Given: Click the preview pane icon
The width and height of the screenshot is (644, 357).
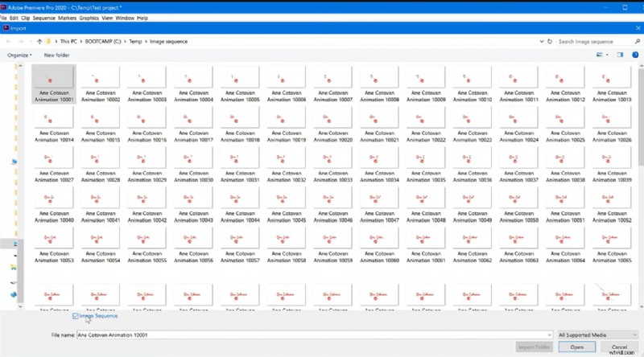Looking at the screenshot, I should tap(621, 55).
